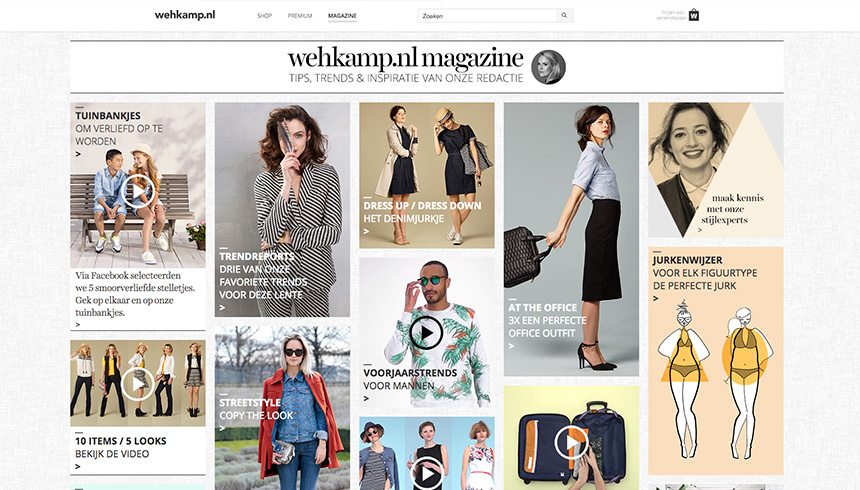Play the Tuinbankjes bench video
Viewport: 860px width, 490px height.
point(138,191)
